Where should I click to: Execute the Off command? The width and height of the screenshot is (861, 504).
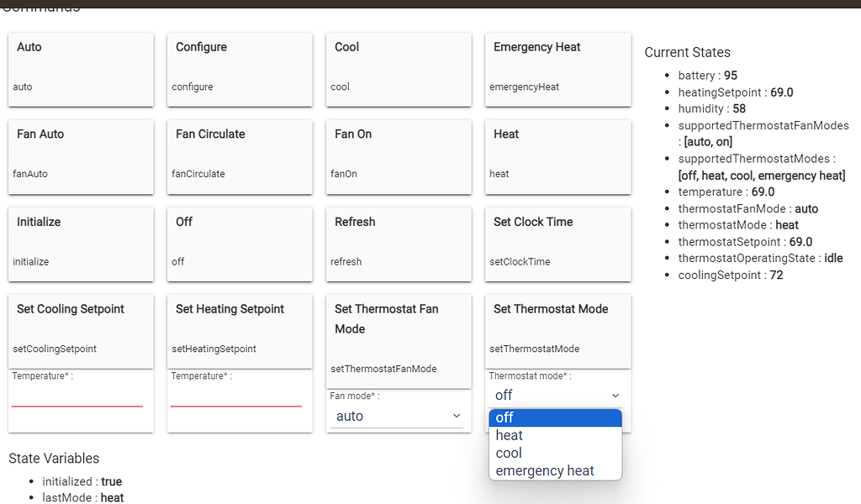pos(239,244)
